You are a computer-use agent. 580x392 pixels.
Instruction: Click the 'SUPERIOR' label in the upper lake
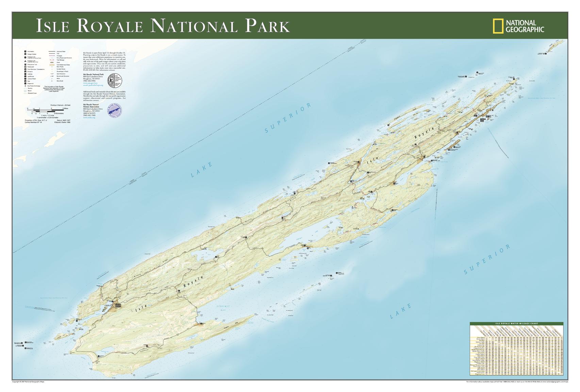tap(288, 117)
